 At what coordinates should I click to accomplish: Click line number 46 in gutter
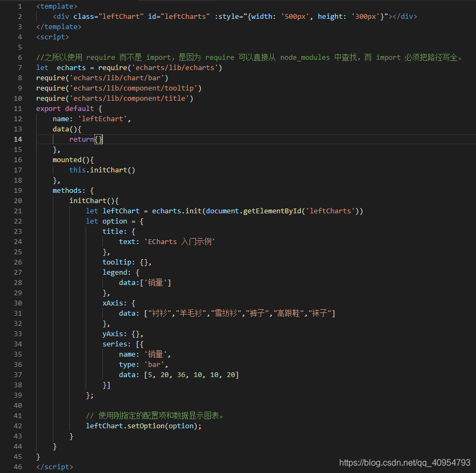[18, 467]
